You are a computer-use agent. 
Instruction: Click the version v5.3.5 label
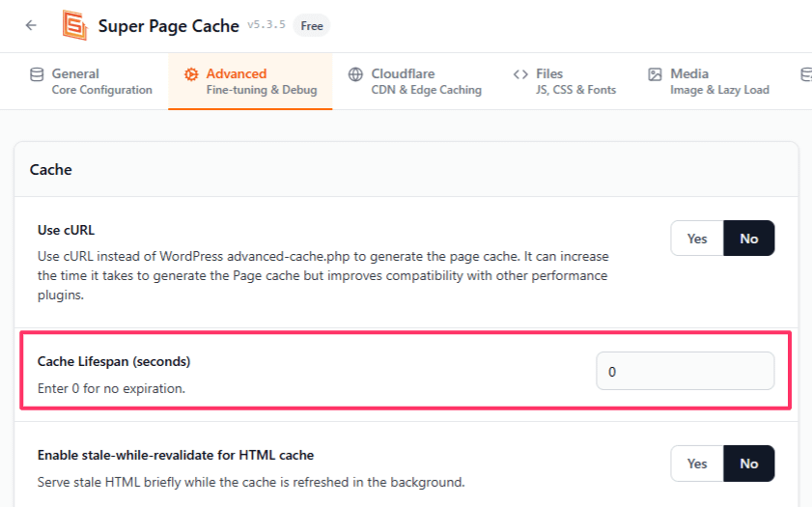[266, 25]
